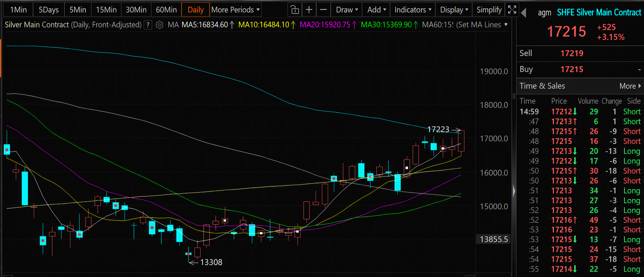
Task: Select the 15Min period tab
Action: pos(106,10)
